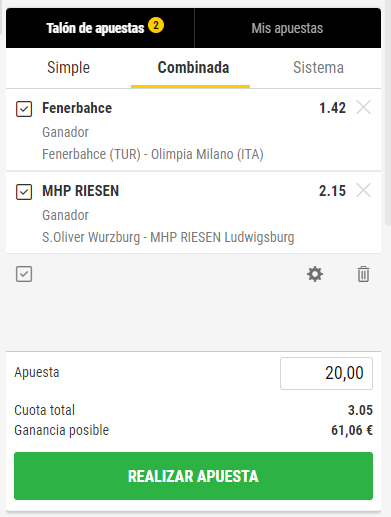
Task: Uncheck the MHP RIESEN bet checkbox
Action: (x=24, y=192)
